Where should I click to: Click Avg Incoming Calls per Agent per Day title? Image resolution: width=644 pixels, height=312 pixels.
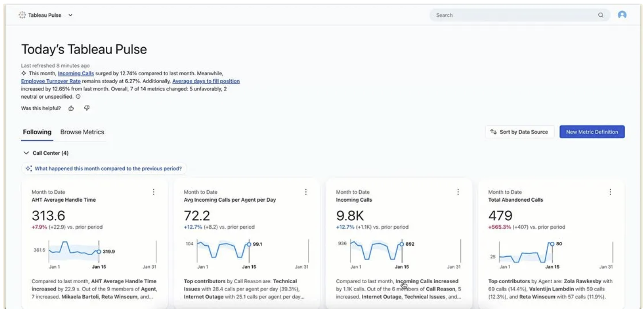[x=230, y=200]
